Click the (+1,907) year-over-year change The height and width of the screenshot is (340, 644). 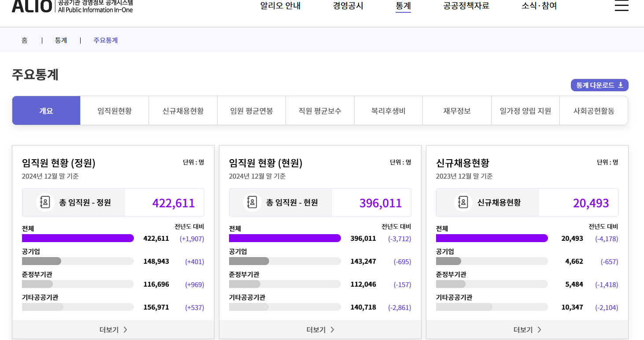[x=192, y=239]
